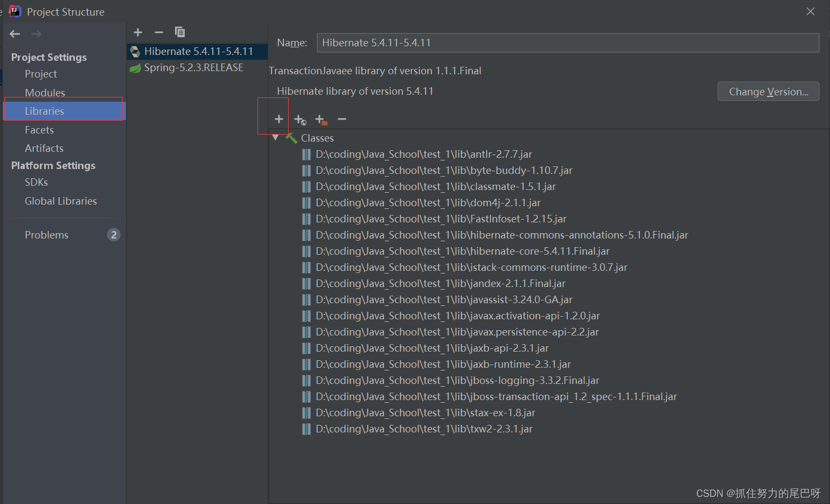
Task: Open the Artifacts settings section
Action: click(x=44, y=148)
